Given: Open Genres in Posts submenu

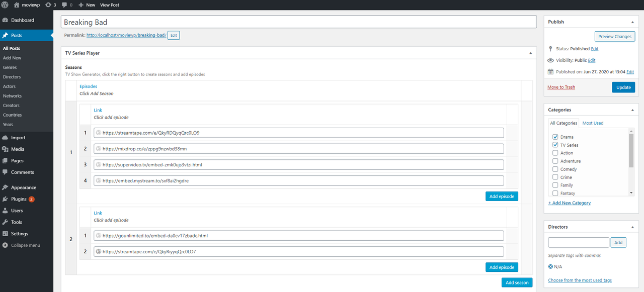Looking at the screenshot, I should pyautogui.click(x=10, y=67).
